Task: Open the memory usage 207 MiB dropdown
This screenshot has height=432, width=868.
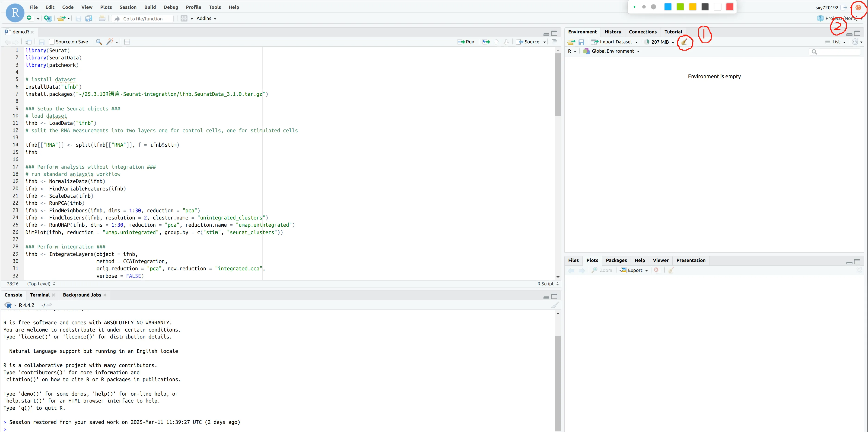Action: coord(660,42)
